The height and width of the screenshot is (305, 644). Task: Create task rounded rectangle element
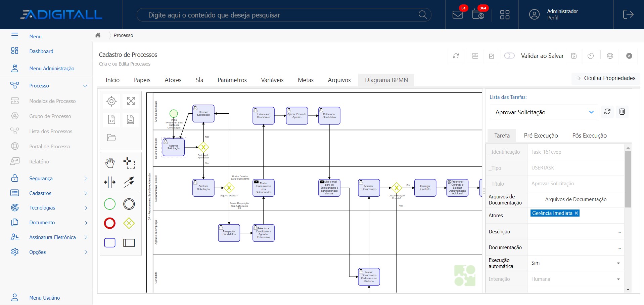[110, 243]
